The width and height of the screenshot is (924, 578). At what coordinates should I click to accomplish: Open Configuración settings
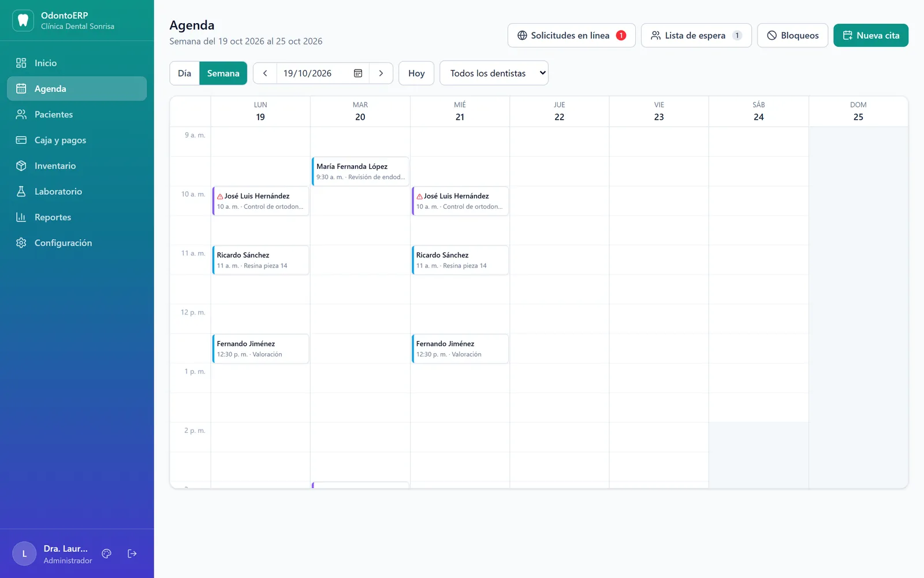pyautogui.click(x=77, y=243)
